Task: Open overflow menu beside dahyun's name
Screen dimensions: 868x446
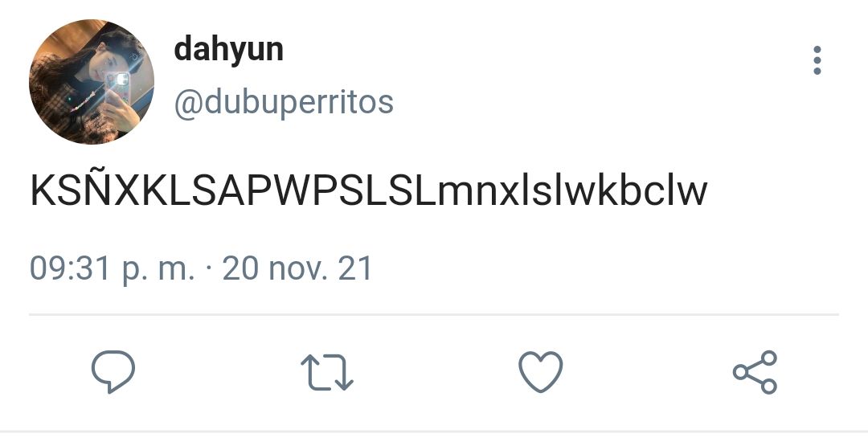Action: [x=817, y=60]
